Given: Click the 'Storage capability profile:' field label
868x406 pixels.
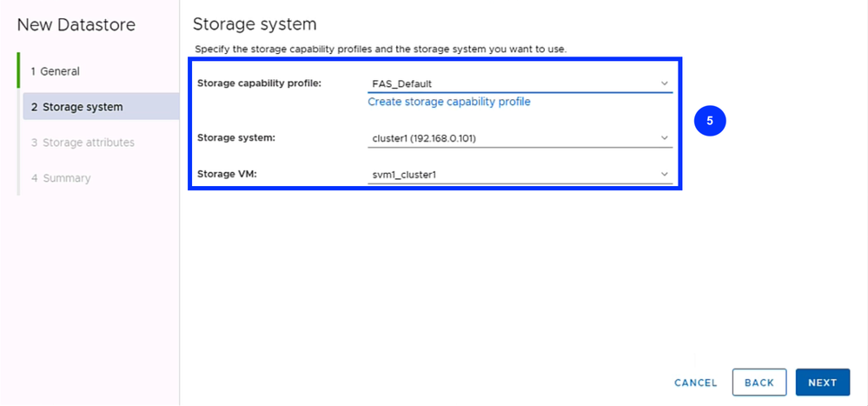Looking at the screenshot, I should (x=260, y=83).
